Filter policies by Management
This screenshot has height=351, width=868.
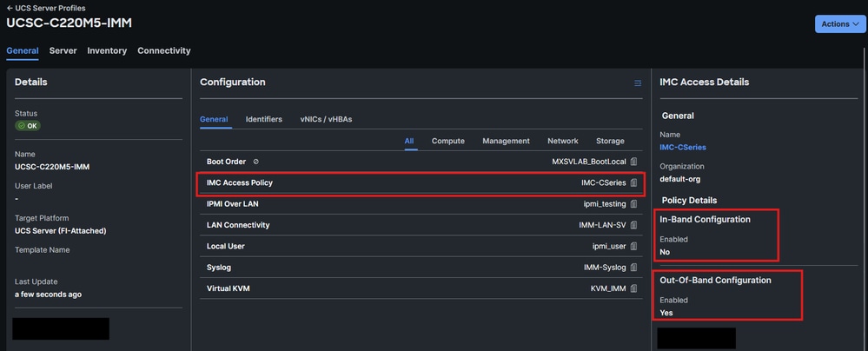[x=506, y=141]
